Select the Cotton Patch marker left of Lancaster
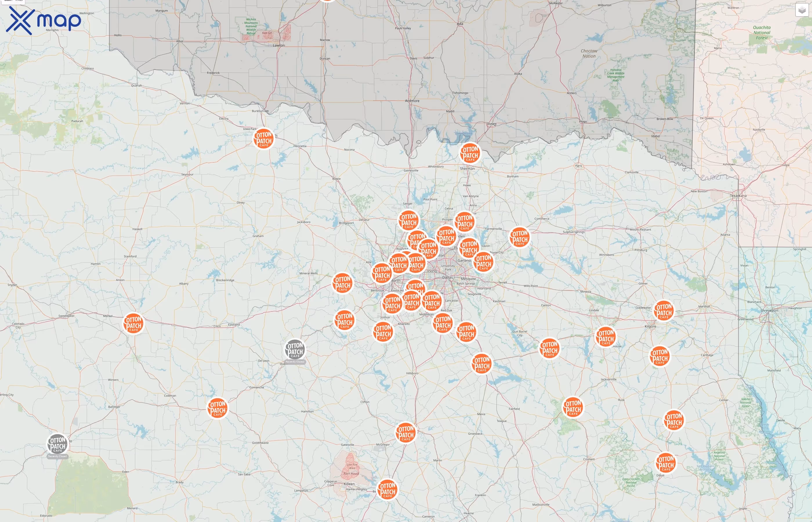This screenshot has width=812, height=522. (432, 301)
